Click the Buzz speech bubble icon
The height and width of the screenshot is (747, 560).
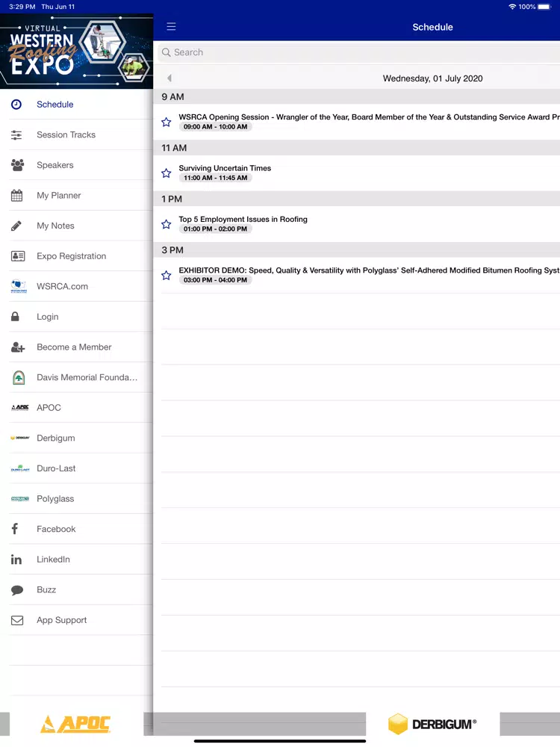(17, 590)
